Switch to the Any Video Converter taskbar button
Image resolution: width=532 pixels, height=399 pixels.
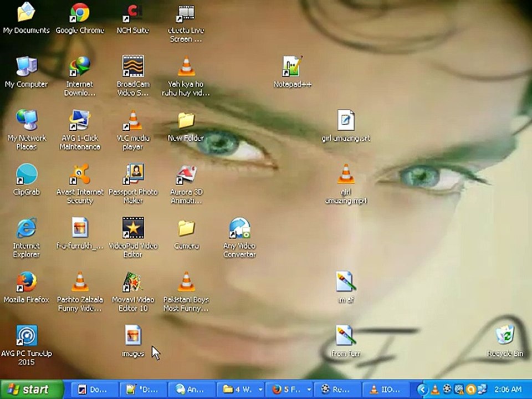click(192, 390)
